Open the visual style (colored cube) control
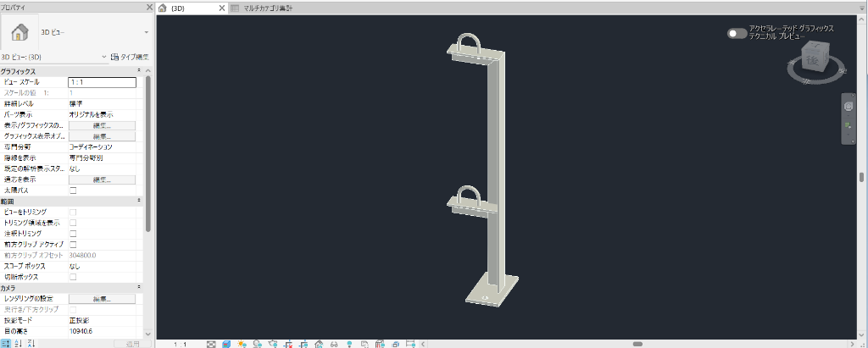Screen dimensions: 868x348 [x=226, y=344]
